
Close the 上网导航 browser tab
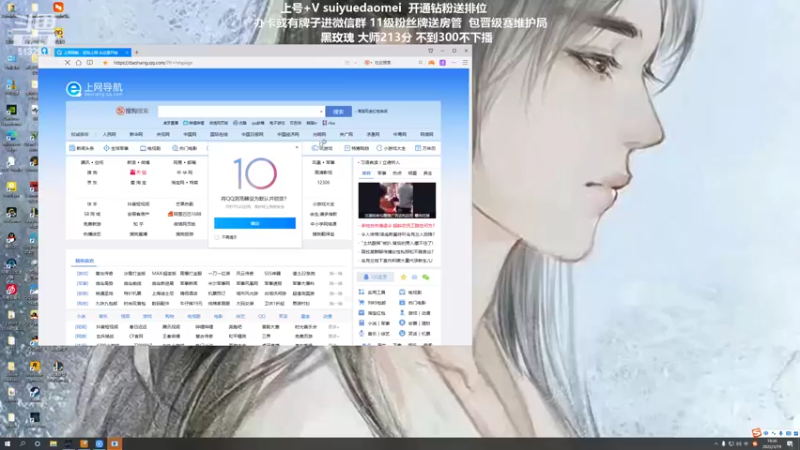coord(127,52)
